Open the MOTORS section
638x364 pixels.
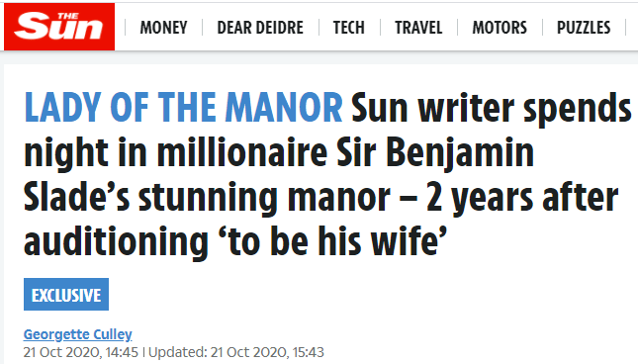click(500, 28)
